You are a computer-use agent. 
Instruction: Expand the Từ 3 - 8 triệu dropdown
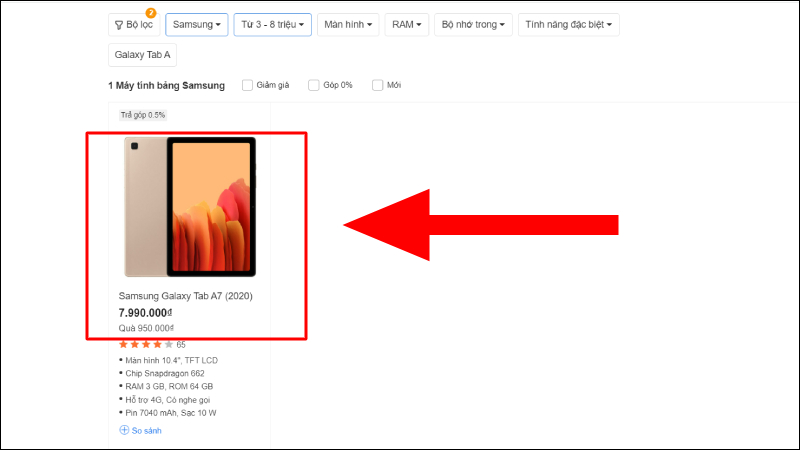272,24
